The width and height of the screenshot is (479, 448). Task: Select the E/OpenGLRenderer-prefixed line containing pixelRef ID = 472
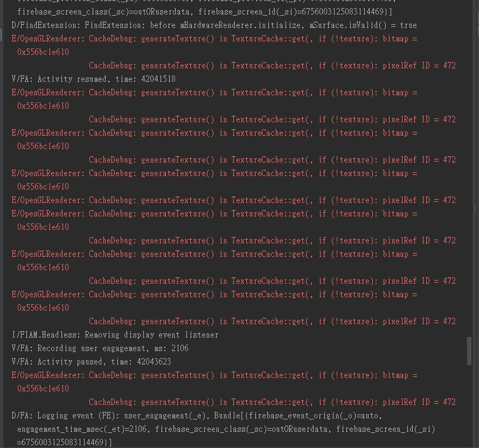pos(234,200)
